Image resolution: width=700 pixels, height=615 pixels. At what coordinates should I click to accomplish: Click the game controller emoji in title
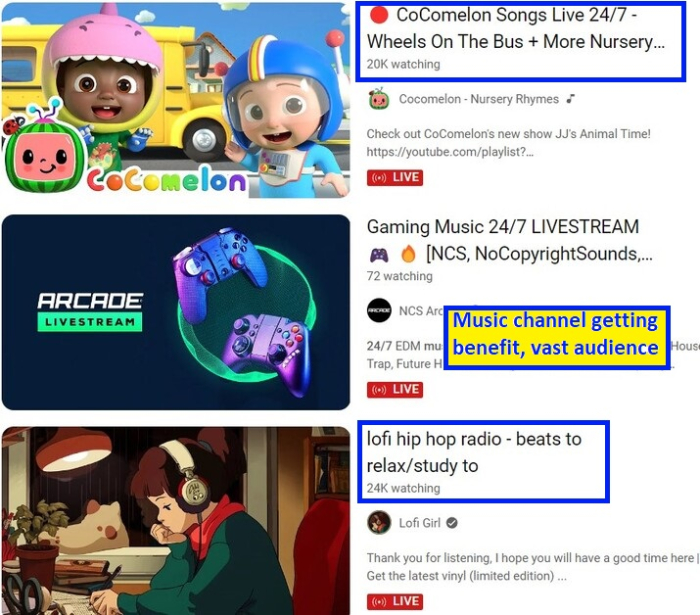click(x=379, y=255)
